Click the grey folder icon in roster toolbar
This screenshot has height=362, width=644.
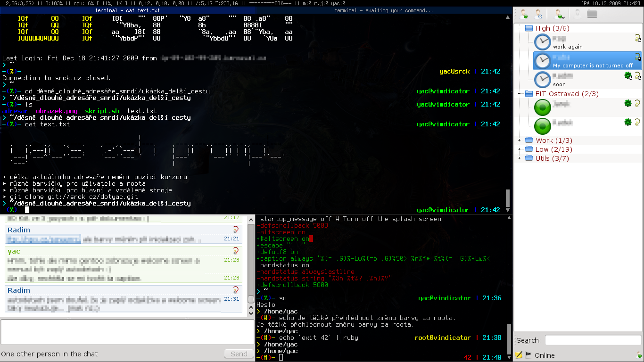[x=592, y=14]
